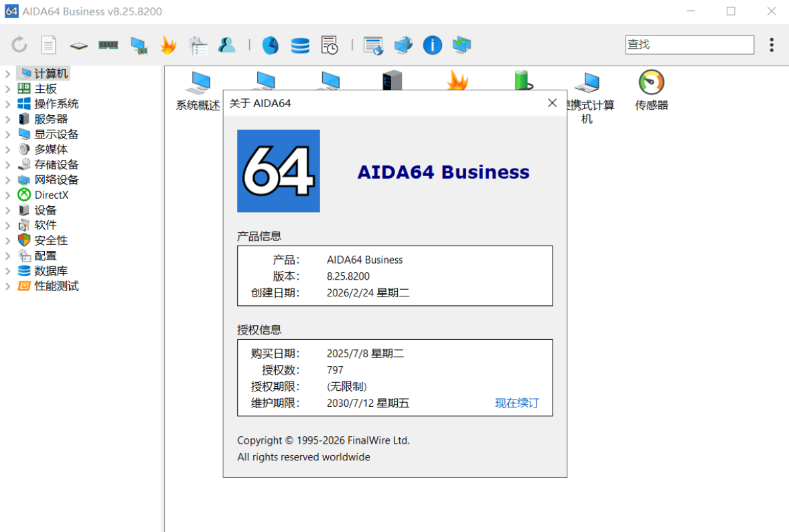Click the green battery icon in content area
Viewport: 789px width, 532px height.
pyautogui.click(x=522, y=80)
